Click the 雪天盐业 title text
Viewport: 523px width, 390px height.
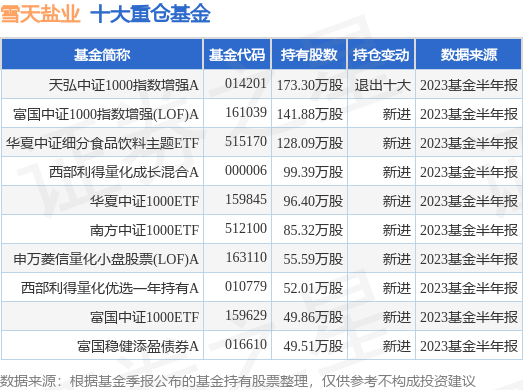point(41,14)
